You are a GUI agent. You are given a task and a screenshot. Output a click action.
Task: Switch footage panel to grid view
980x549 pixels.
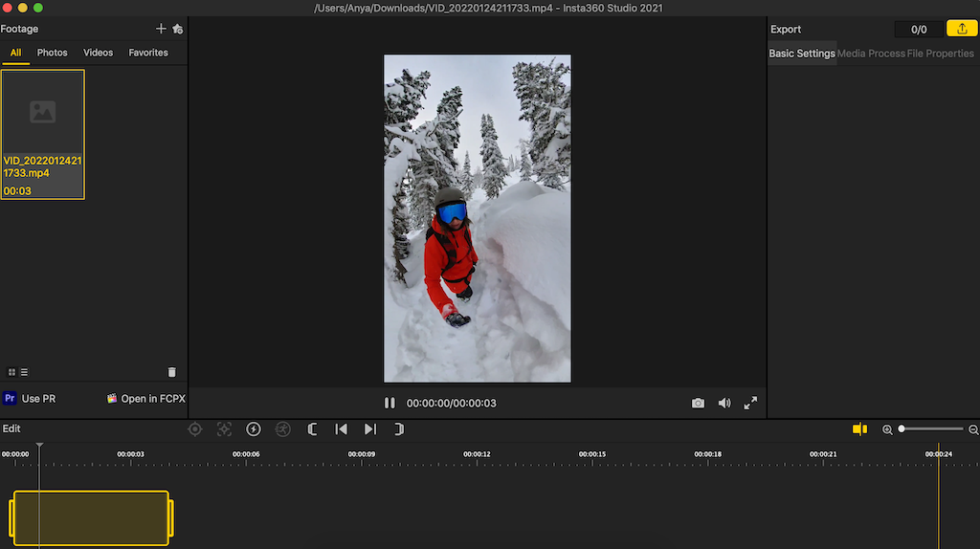pyautogui.click(x=12, y=372)
